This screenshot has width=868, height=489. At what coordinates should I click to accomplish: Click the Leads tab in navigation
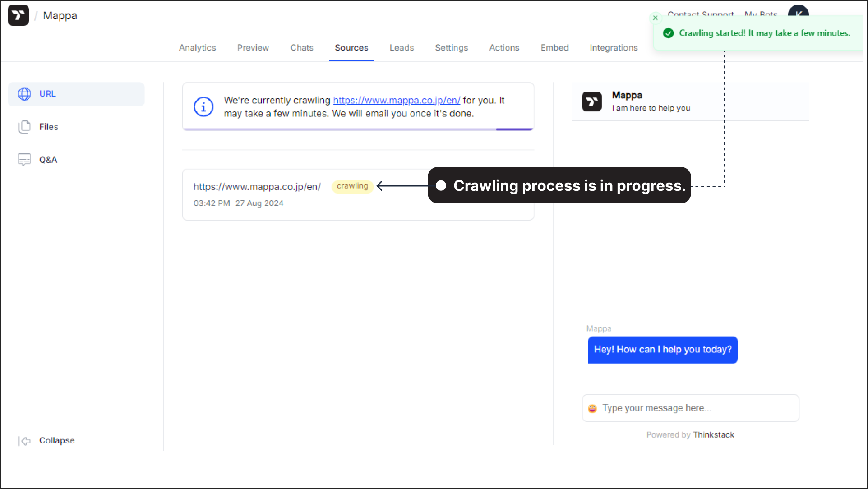402,48
